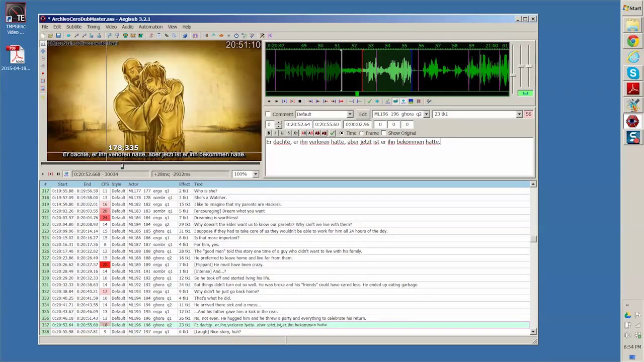
Task: Save subtitles with the floppy disk icon
Action: pyautogui.click(x=58, y=35)
